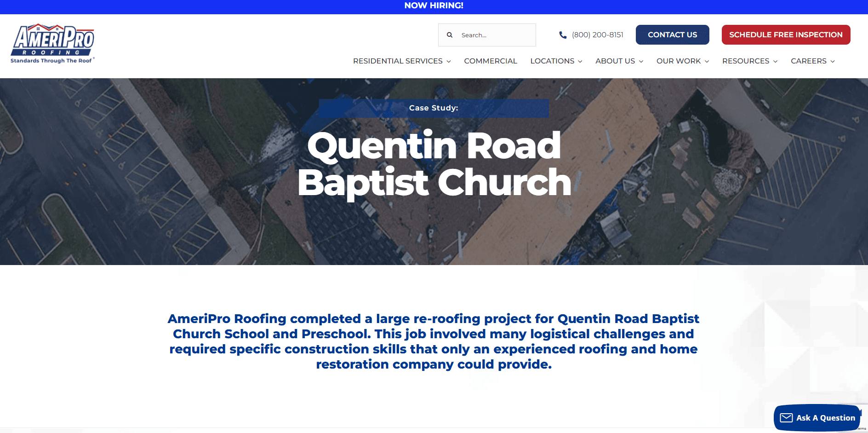Open the OUR WORK menu item

pyautogui.click(x=679, y=61)
